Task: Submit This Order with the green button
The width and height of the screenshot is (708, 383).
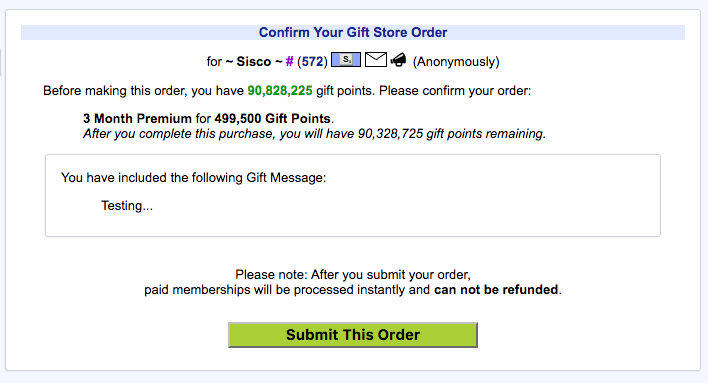Action: click(x=353, y=335)
